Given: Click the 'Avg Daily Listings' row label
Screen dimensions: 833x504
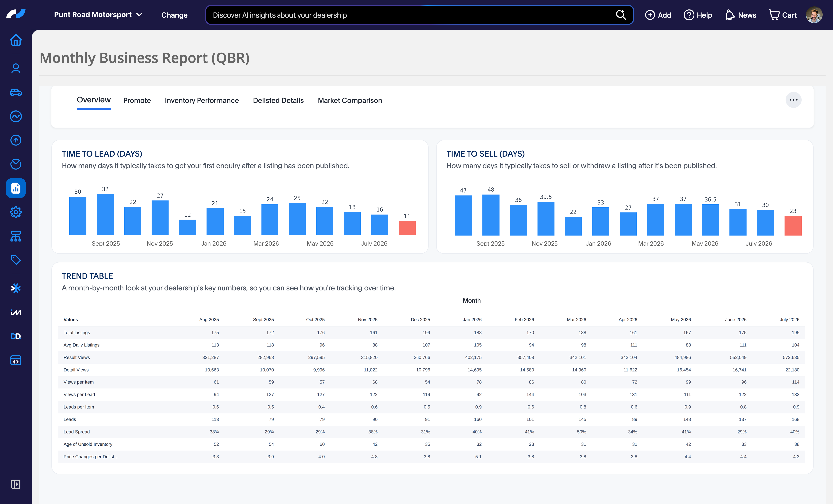Looking at the screenshot, I should click(81, 345).
